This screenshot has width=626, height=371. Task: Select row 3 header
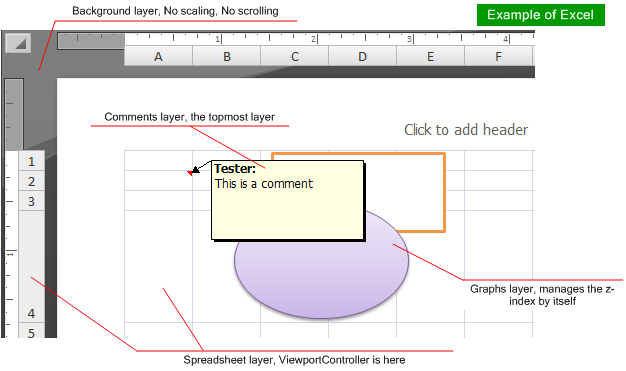[32, 201]
